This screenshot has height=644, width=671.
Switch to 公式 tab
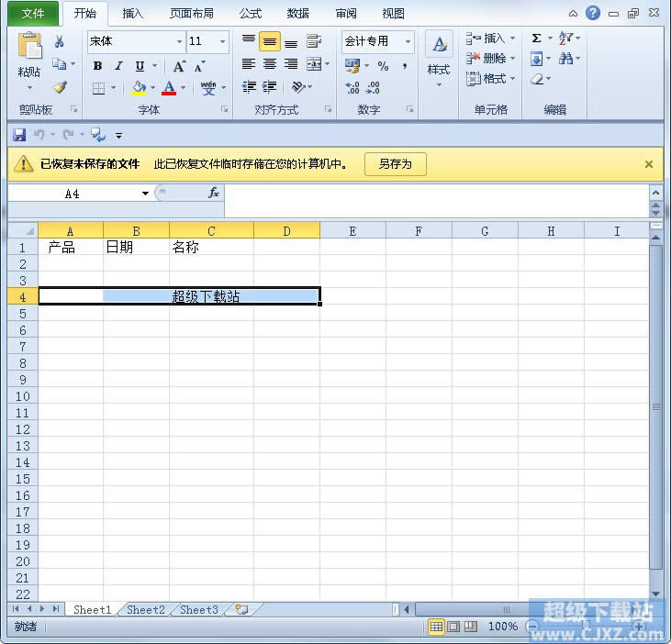click(251, 14)
